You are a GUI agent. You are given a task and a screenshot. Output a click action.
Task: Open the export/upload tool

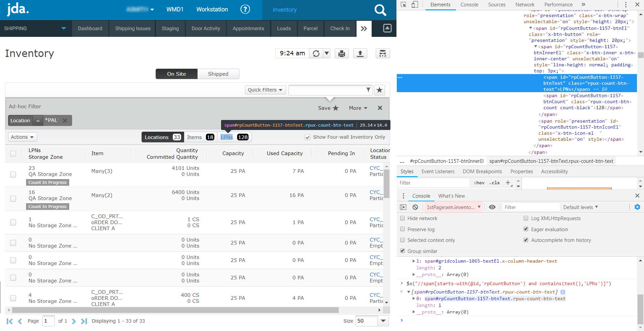(x=360, y=53)
